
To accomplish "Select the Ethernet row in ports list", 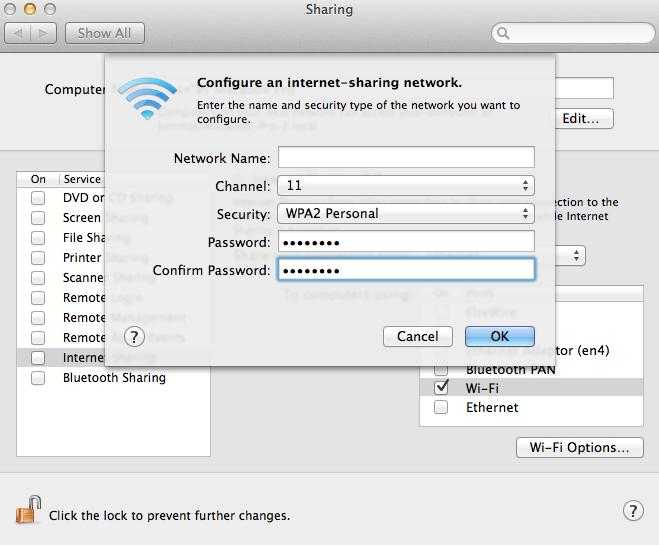I will pos(531,407).
